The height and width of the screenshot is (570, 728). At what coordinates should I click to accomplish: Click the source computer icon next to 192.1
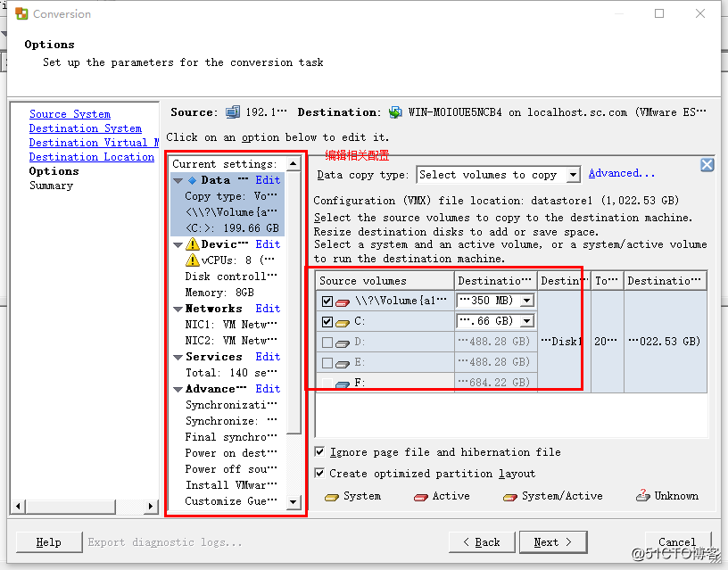point(233,112)
